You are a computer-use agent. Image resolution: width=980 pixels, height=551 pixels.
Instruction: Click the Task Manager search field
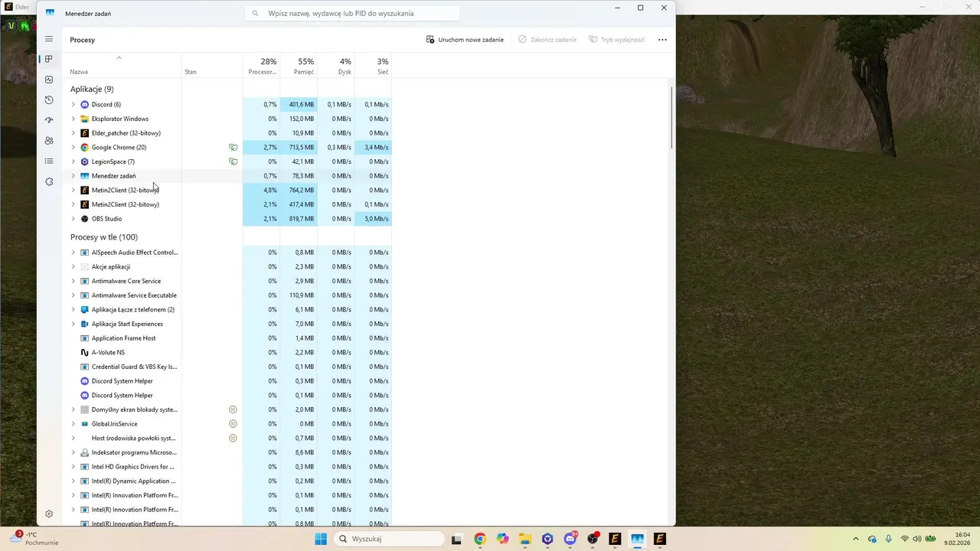(352, 13)
